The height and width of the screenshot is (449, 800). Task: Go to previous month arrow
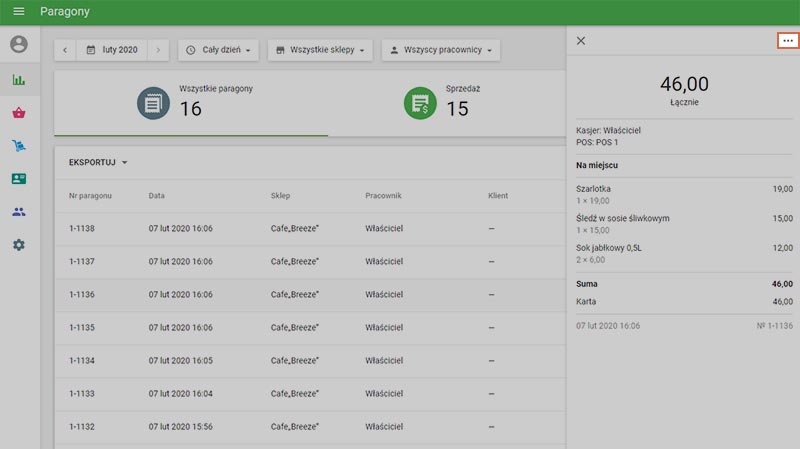click(x=65, y=49)
